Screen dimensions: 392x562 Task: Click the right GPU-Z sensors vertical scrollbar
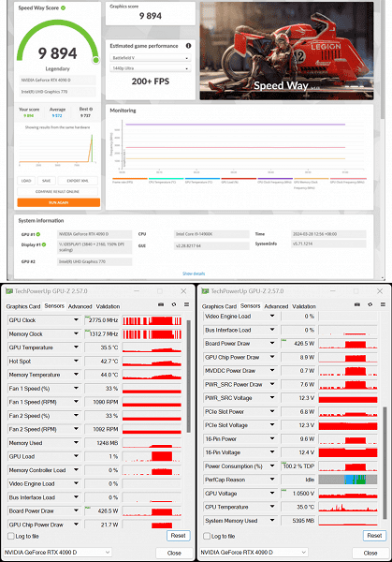click(385, 463)
